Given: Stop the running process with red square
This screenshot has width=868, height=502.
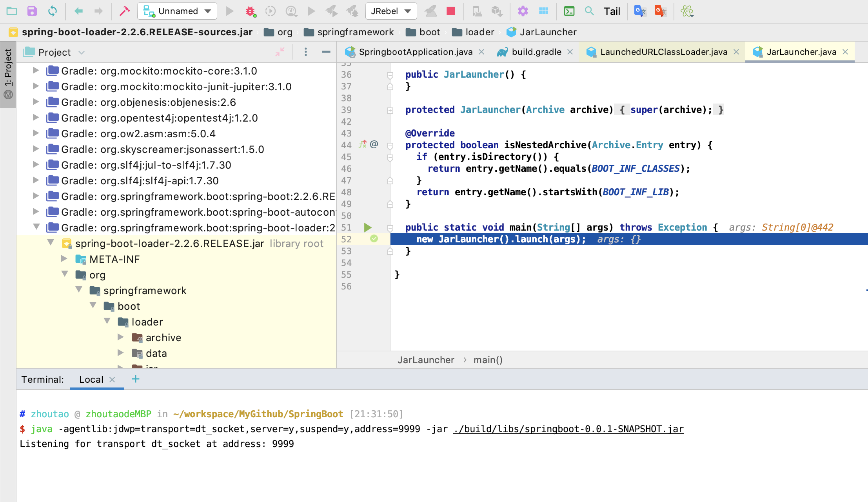Looking at the screenshot, I should point(451,11).
